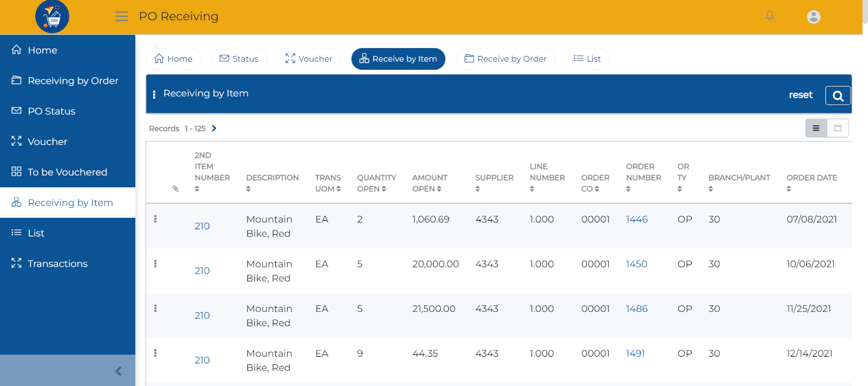This screenshot has height=386, width=868.
Task: Collapse the left sidebar with the chevron
Action: [118, 371]
